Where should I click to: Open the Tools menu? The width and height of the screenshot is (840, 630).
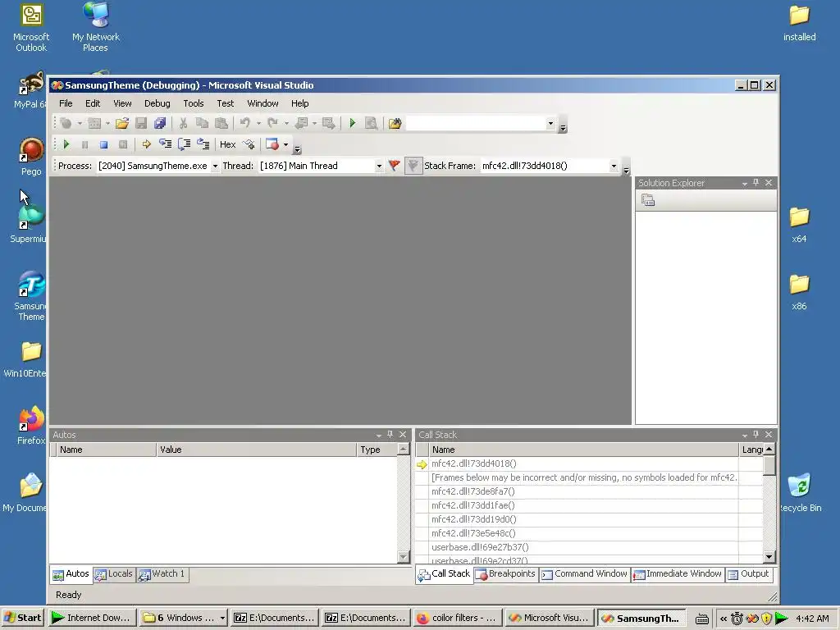pos(194,103)
